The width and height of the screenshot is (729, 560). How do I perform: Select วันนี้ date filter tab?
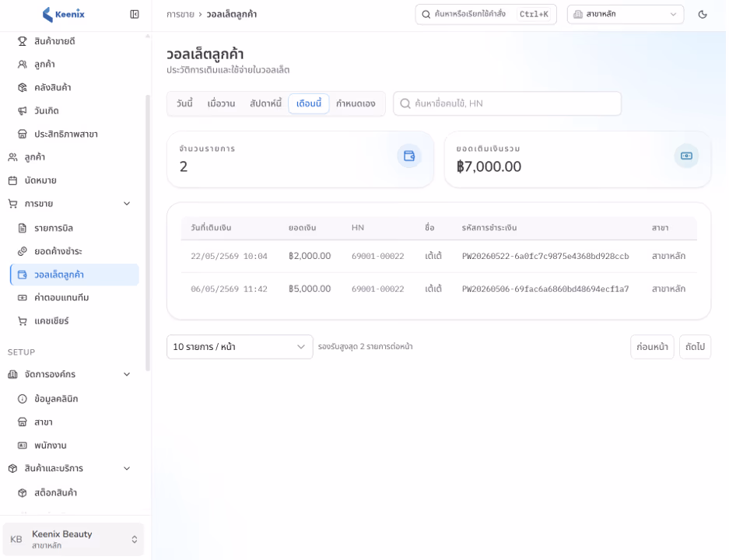(184, 103)
